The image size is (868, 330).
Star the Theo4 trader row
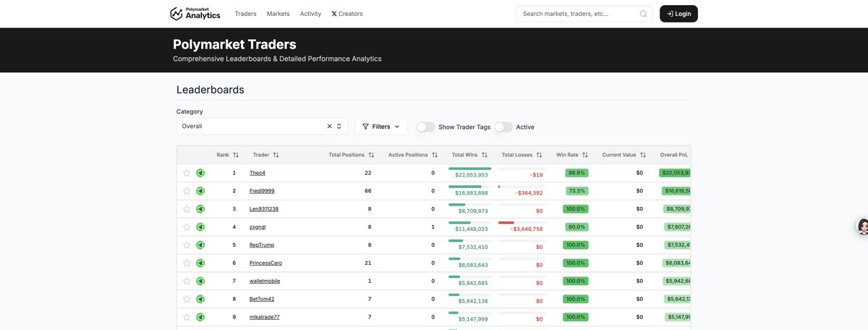[x=187, y=173]
